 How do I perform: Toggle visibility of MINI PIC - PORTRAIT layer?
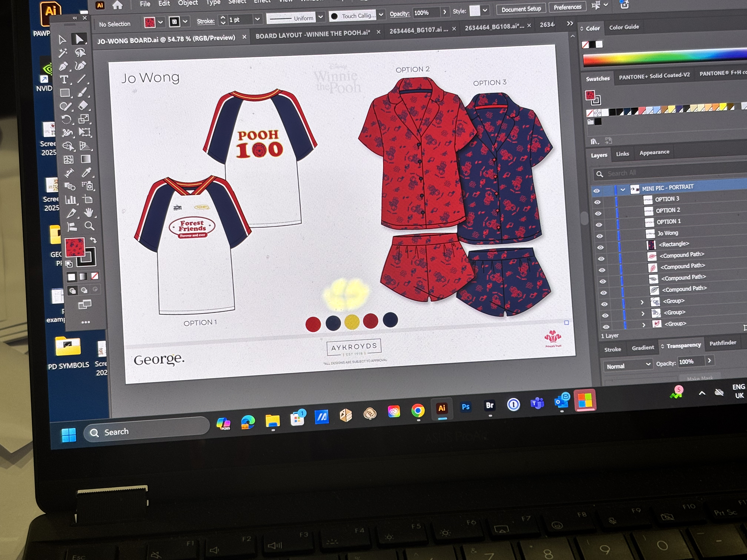(597, 191)
